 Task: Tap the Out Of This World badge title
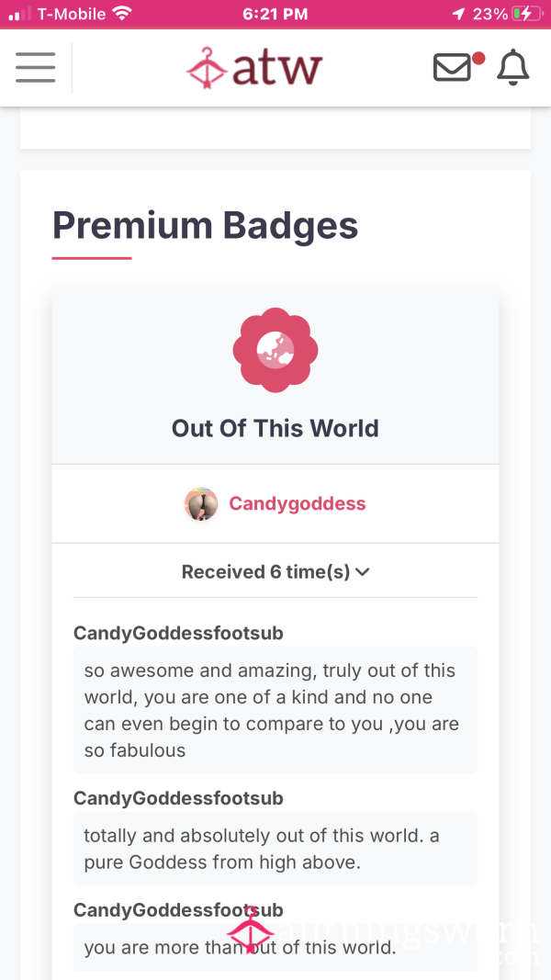tap(275, 428)
